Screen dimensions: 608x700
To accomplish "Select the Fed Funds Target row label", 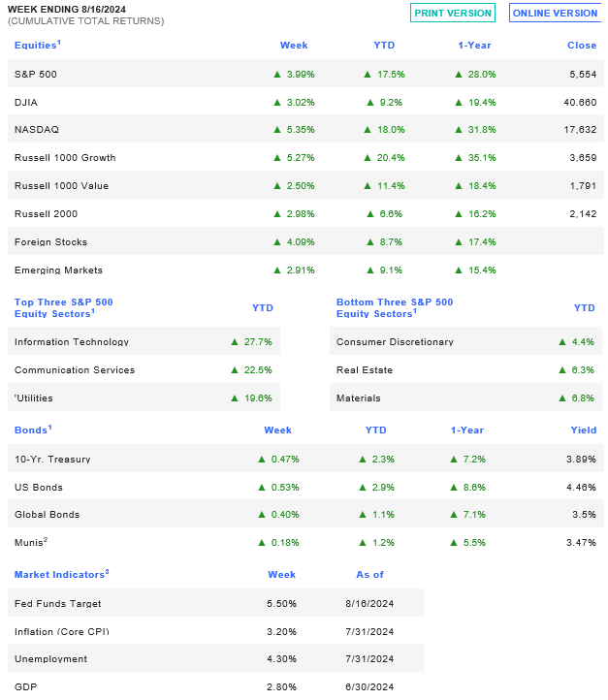I will [x=57, y=604].
